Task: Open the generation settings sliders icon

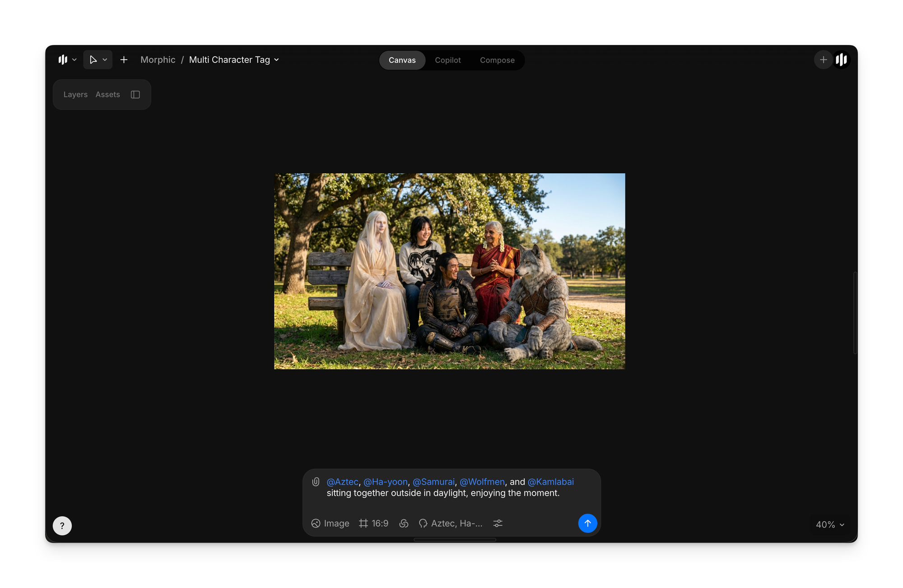Action: pyautogui.click(x=498, y=523)
